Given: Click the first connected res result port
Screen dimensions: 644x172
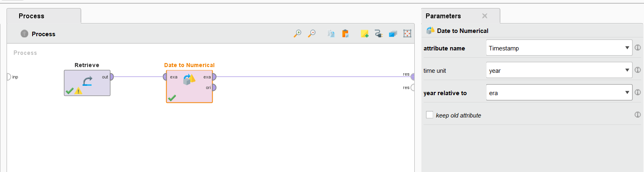Looking at the screenshot, I should tap(413, 76).
